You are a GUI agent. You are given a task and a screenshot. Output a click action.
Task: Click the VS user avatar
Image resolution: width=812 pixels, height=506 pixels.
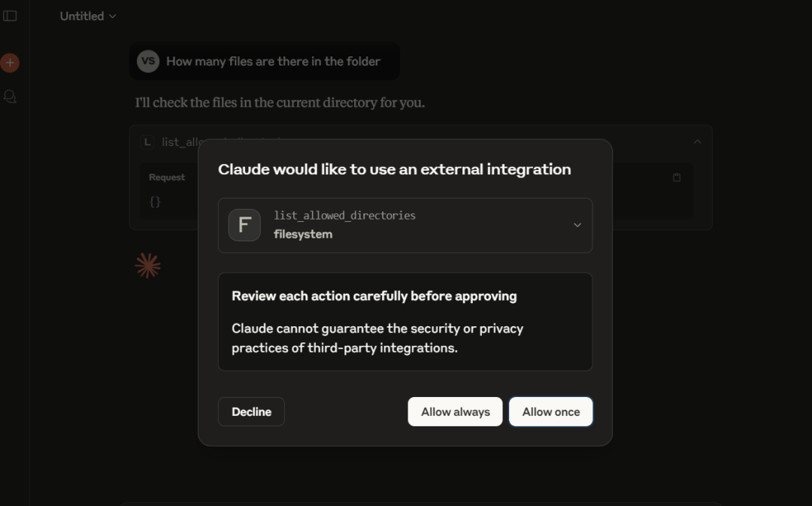coord(148,62)
